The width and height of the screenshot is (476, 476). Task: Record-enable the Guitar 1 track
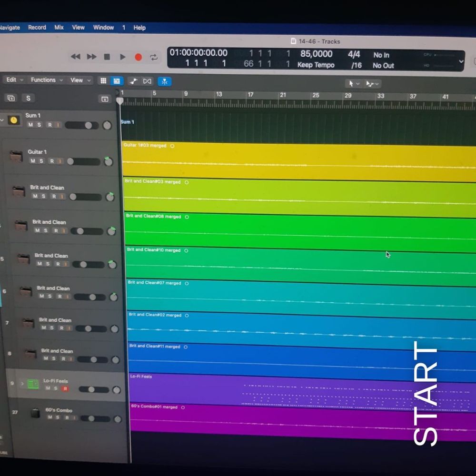click(52, 161)
